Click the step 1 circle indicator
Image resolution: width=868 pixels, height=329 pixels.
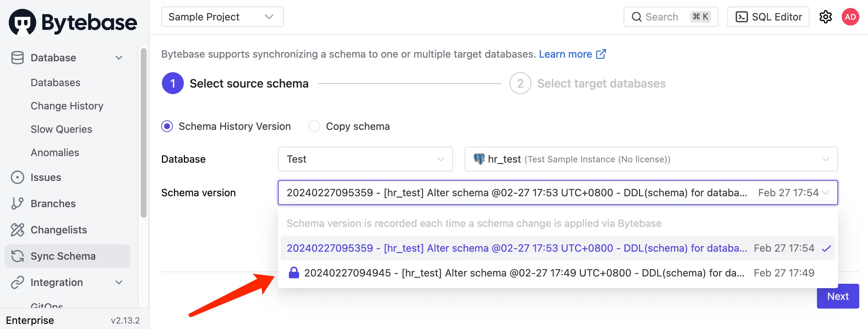[173, 83]
